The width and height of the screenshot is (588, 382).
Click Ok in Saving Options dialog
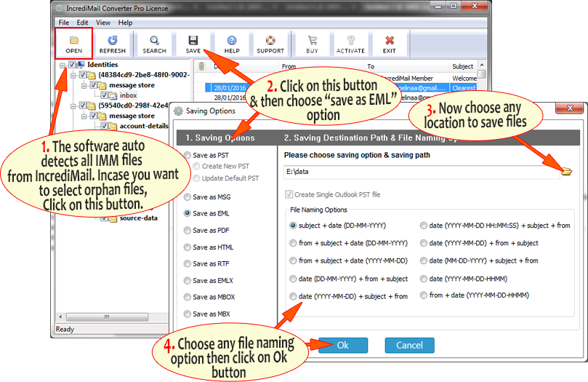coord(343,345)
